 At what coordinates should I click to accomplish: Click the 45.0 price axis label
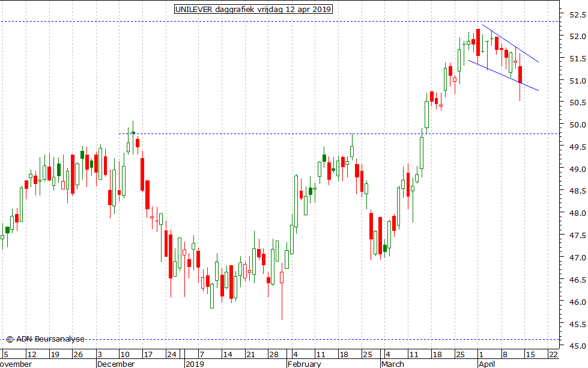[x=578, y=346]
